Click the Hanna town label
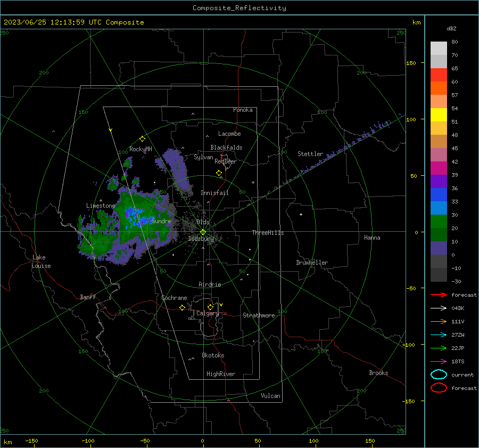 [372, 238]
